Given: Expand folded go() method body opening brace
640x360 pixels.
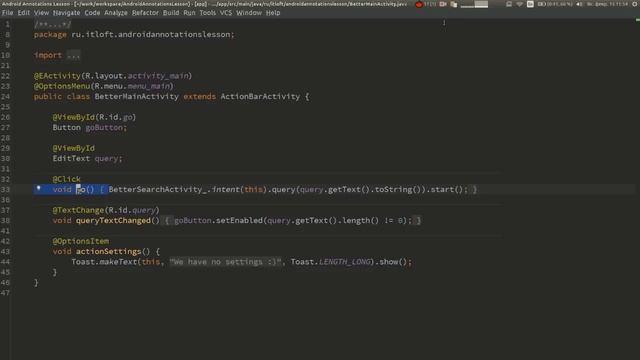Looking at the screenshot, I should [102, 189].
